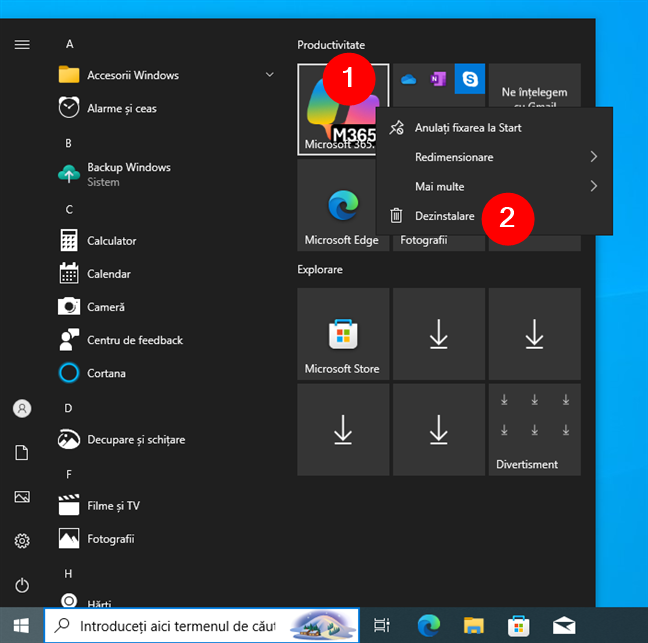Open File Explorer from the taskbar
648x643 pixels.
pos(474,625)
